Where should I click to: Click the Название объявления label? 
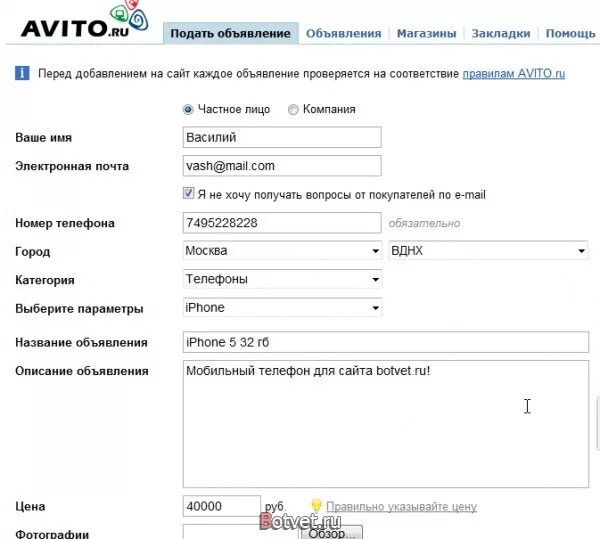[81, 342]
